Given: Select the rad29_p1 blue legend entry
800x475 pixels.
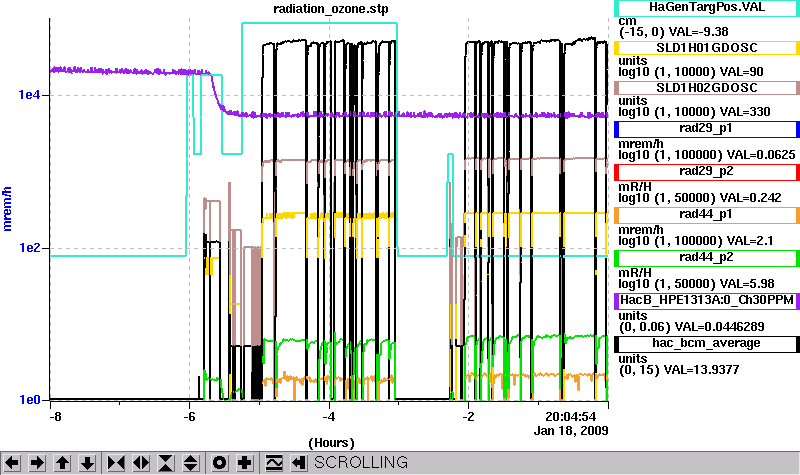Looking at the screenshot, I should click(707, 129).
